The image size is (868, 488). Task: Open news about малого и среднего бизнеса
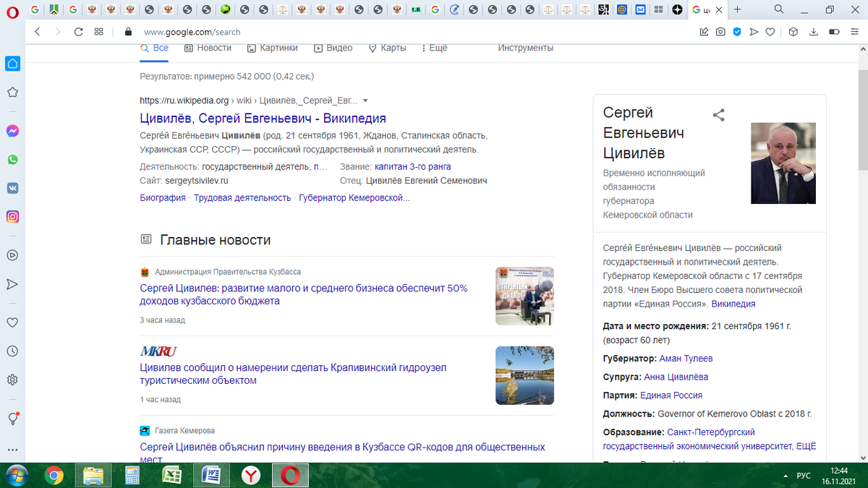pyautogui.click(x=304, y=294)
